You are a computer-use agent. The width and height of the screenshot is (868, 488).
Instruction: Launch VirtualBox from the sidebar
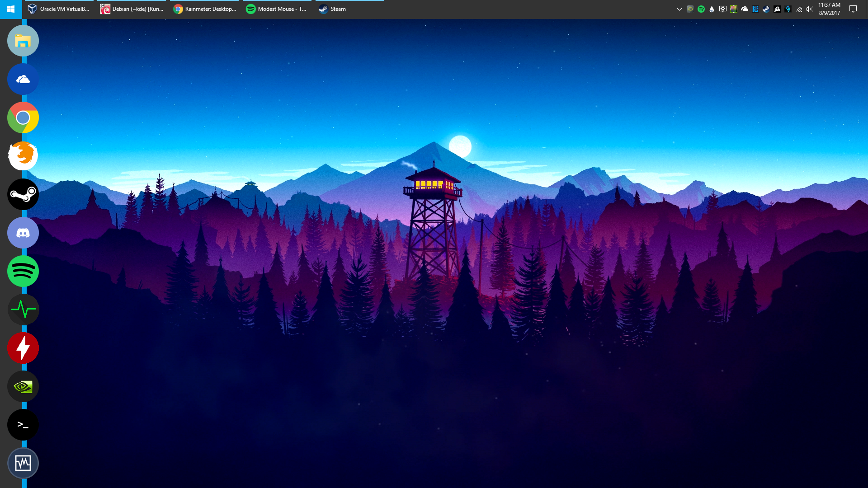click(23, 463)
